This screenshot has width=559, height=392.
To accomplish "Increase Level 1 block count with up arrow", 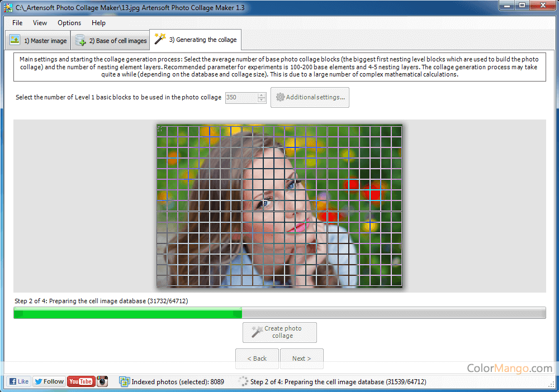I will 262,95.
